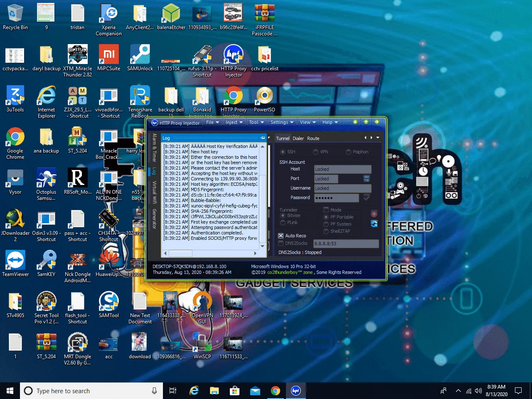532x399 pixels.
Task: Open Action Center notifications button
Action: (x=518, y=391)
